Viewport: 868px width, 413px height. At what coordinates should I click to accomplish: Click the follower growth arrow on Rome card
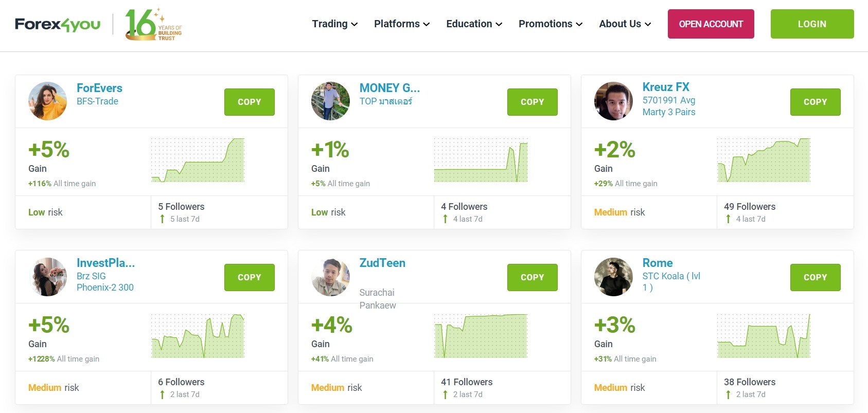click(728, 394)
